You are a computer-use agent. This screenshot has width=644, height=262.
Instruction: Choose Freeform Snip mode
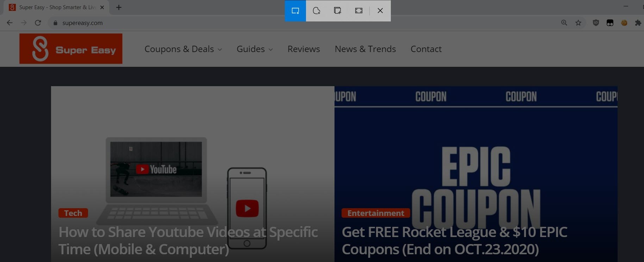click(317, 11)
